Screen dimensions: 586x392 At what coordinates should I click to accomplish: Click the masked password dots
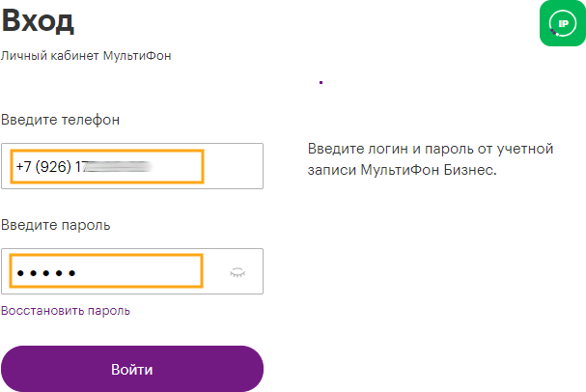[x=46, y=273]
